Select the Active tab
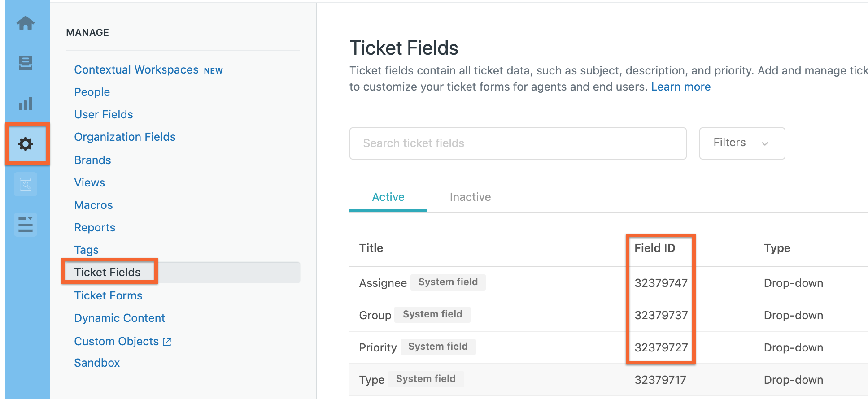868x399 pixels. [388, 197]
